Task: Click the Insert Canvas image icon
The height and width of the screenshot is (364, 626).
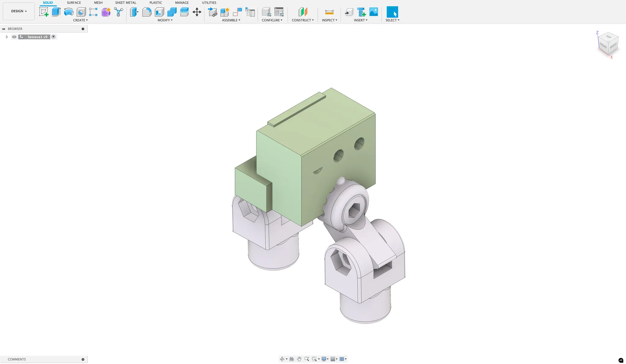Action: [x=374, y=12]
